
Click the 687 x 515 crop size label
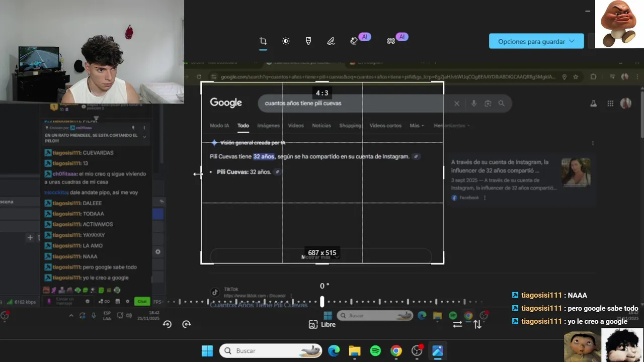[x=322, y=253]
